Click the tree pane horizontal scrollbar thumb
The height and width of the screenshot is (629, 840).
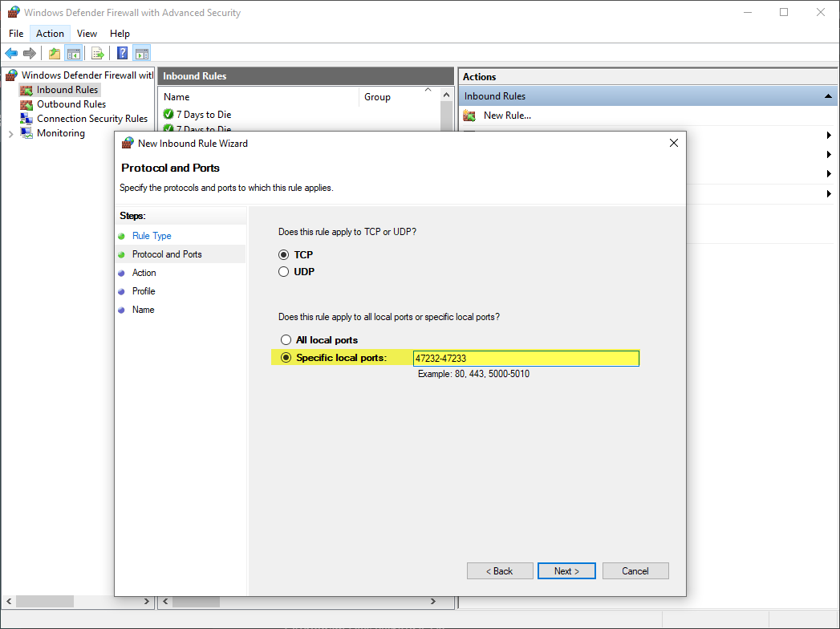click(x=44, y=601)
